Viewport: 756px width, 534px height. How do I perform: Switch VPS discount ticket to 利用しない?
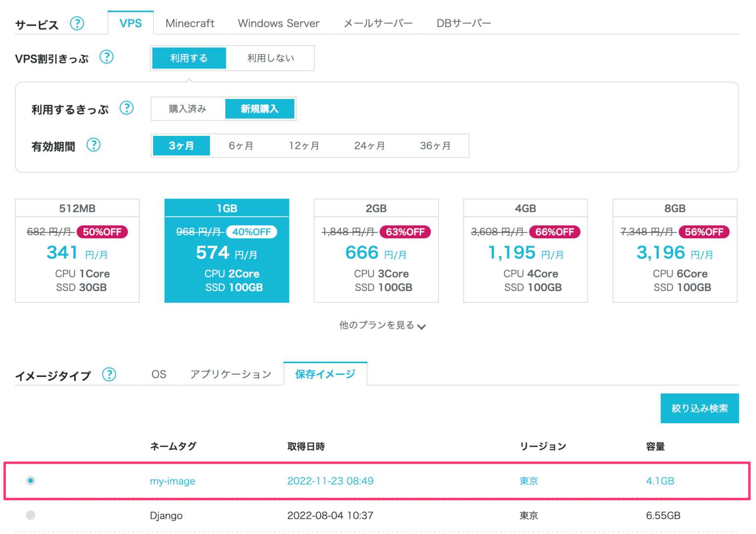click(270, 58)
